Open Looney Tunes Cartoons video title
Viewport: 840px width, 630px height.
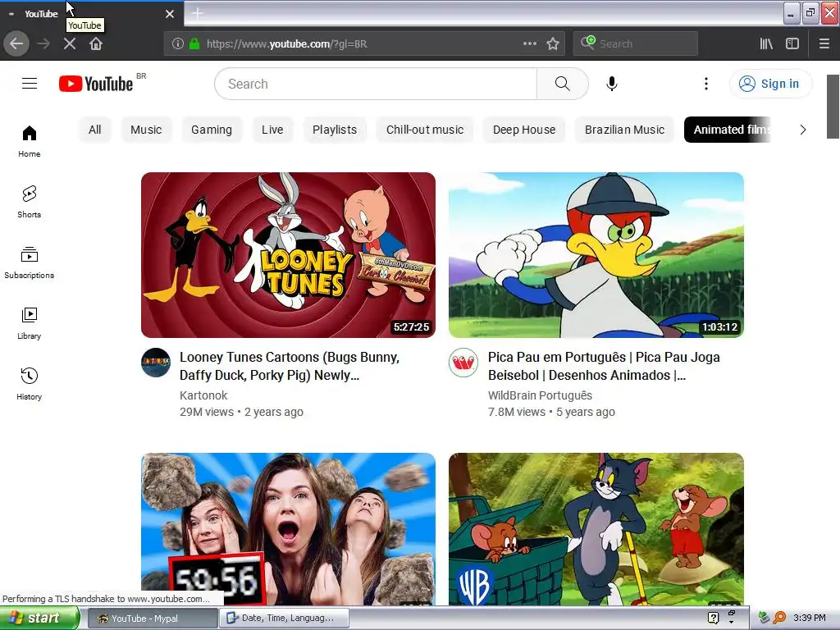pyautogui.click(x=290, y=366)
